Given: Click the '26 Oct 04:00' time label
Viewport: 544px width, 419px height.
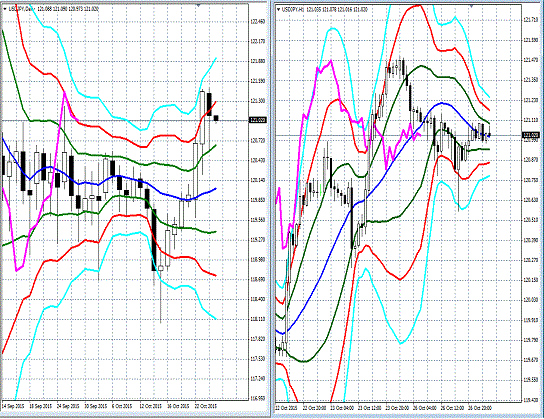Looking at the screenshot, I should 424,408.
